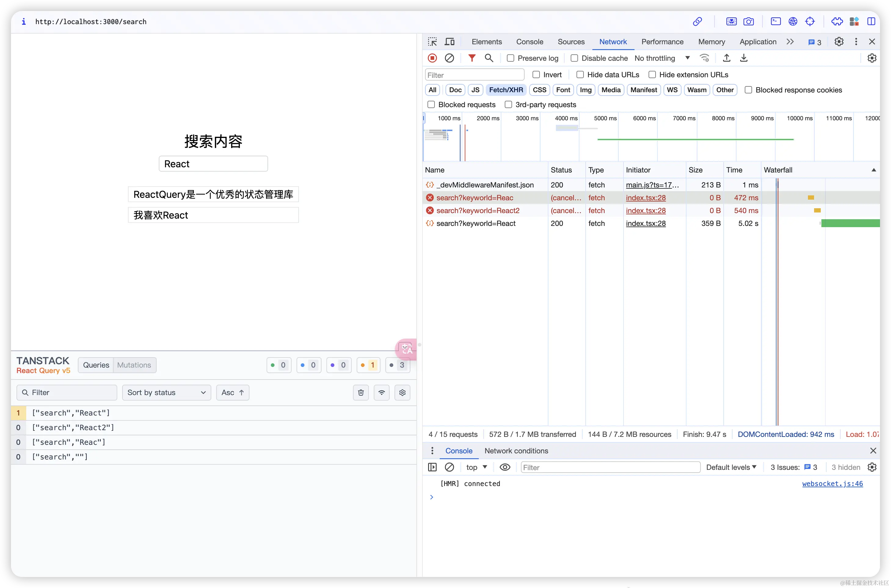Open live expression eye icon in console
The width and height of the screenshot is (891, 588).
click(505, 467)
